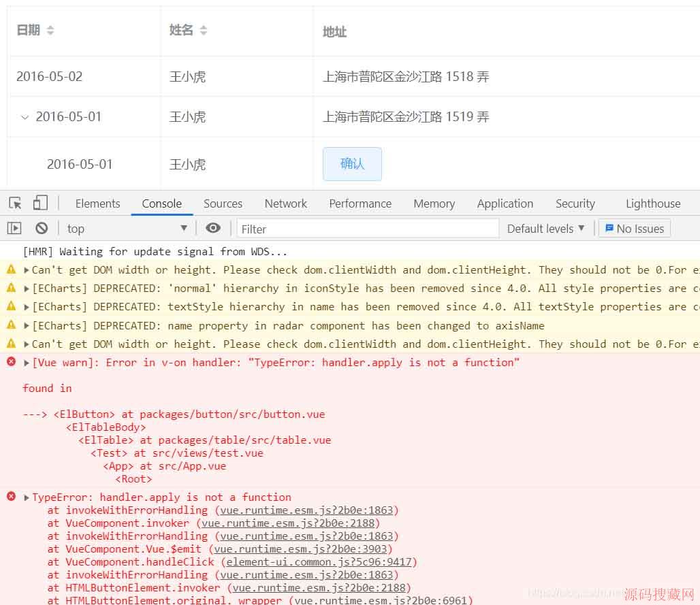
Task: Click the 确认 button in the table
Action: 352,163
